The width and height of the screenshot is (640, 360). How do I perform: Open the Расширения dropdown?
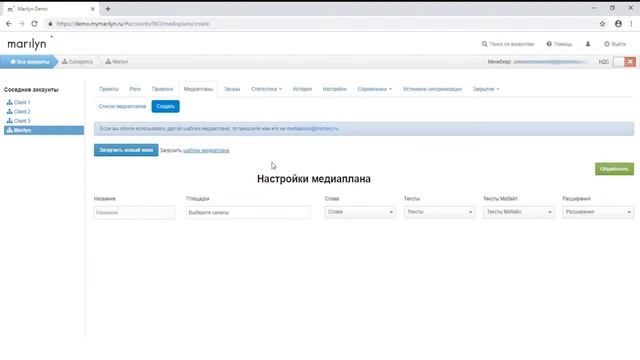pos(598,212)
